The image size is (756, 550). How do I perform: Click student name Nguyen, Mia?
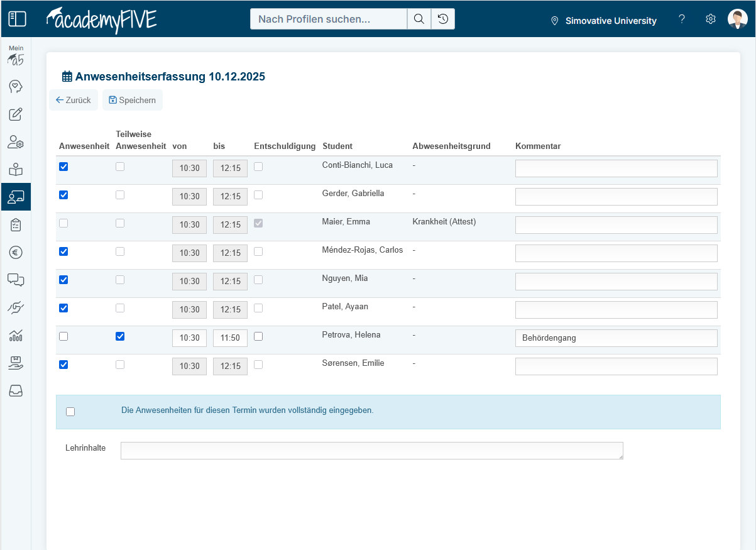tap(345, 278)
